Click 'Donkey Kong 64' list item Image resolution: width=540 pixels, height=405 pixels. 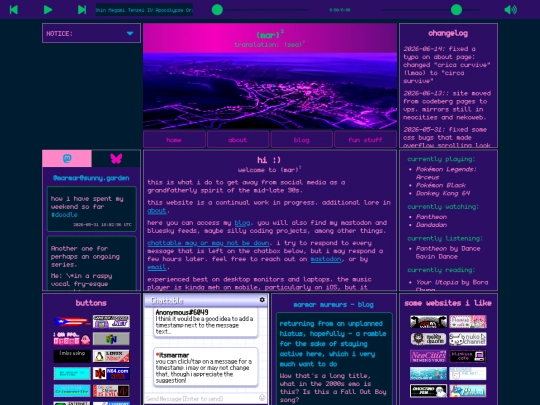coord(443,193)
